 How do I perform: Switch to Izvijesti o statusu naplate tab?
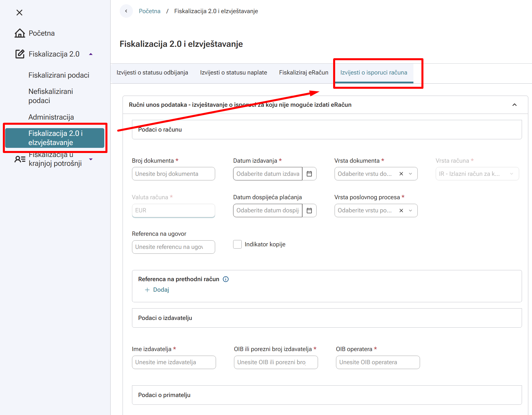(233, 72)
